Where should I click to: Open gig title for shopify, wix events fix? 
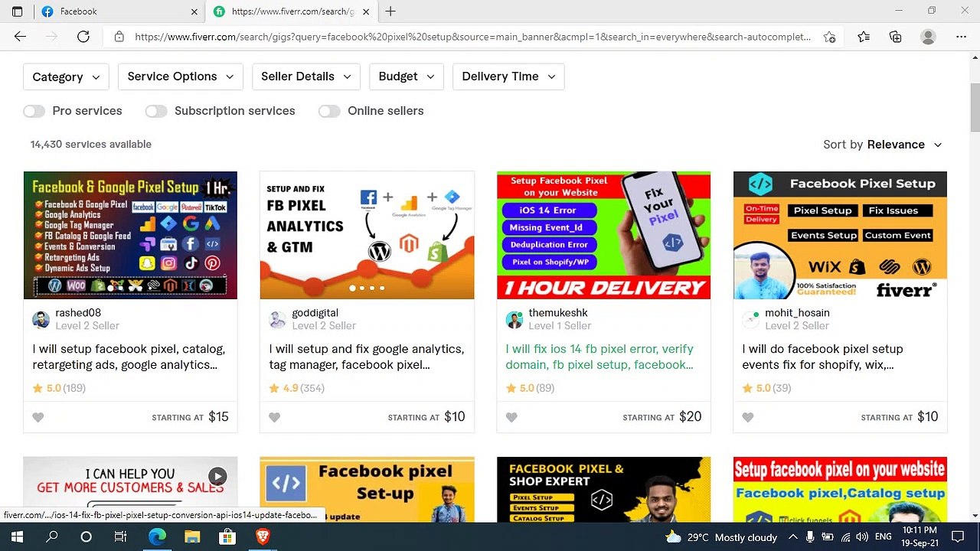coord(822,357)
